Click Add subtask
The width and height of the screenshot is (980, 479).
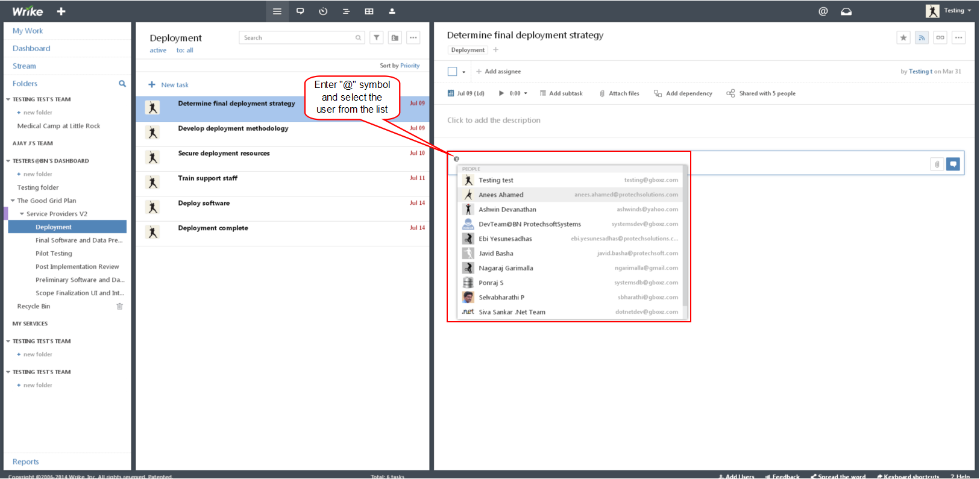(561, 93)
